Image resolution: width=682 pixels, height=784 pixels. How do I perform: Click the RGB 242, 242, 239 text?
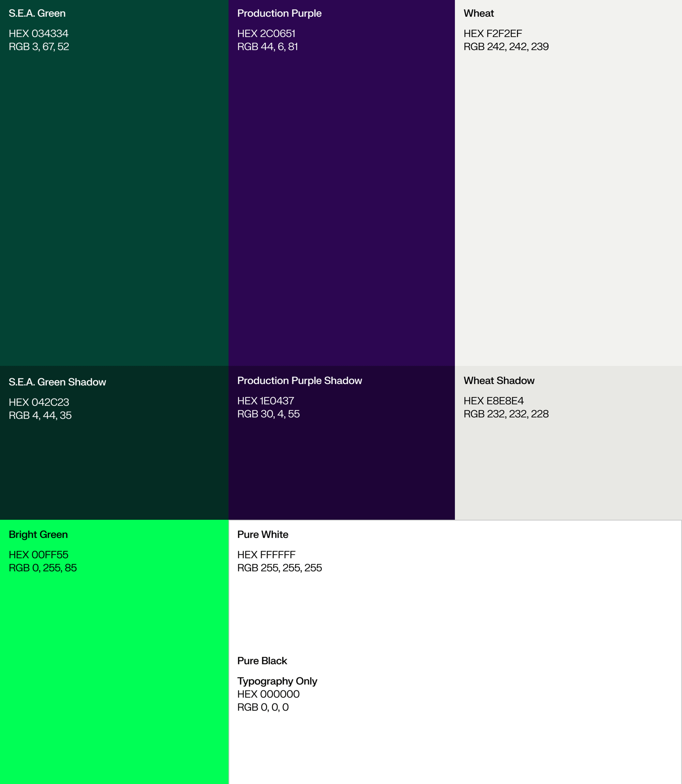506,46
